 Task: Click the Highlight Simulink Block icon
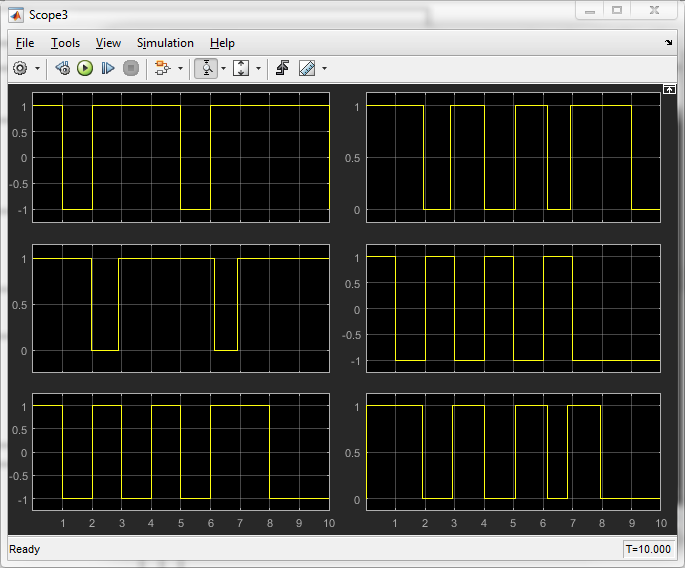click(x=162, y=68)
